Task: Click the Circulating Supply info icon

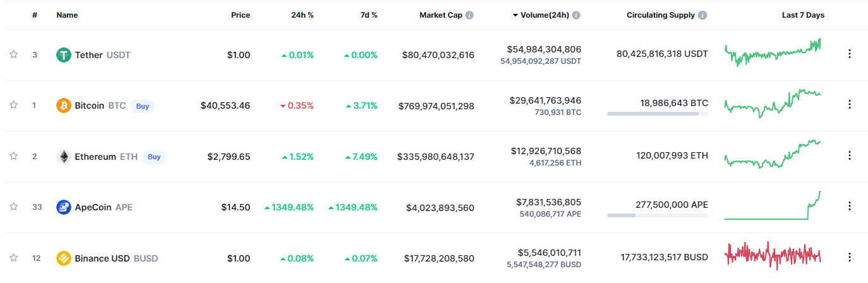Action: click(x=702, y=15)
